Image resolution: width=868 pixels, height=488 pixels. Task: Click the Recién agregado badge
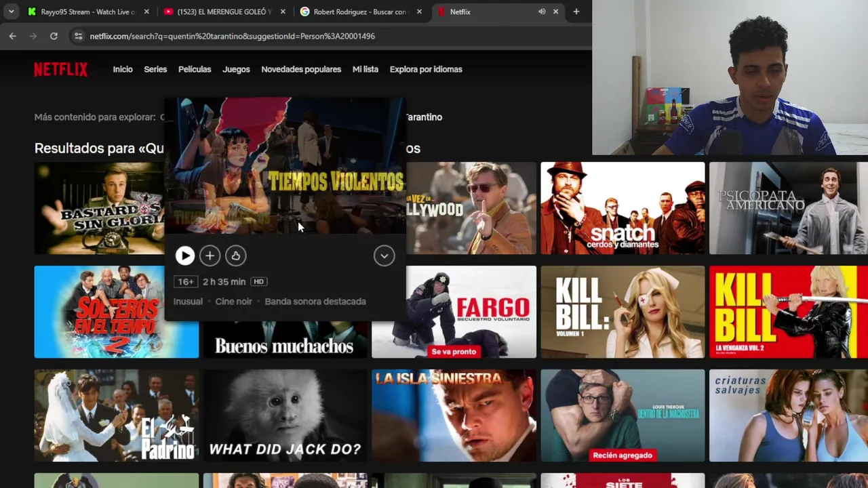[623, 455]
